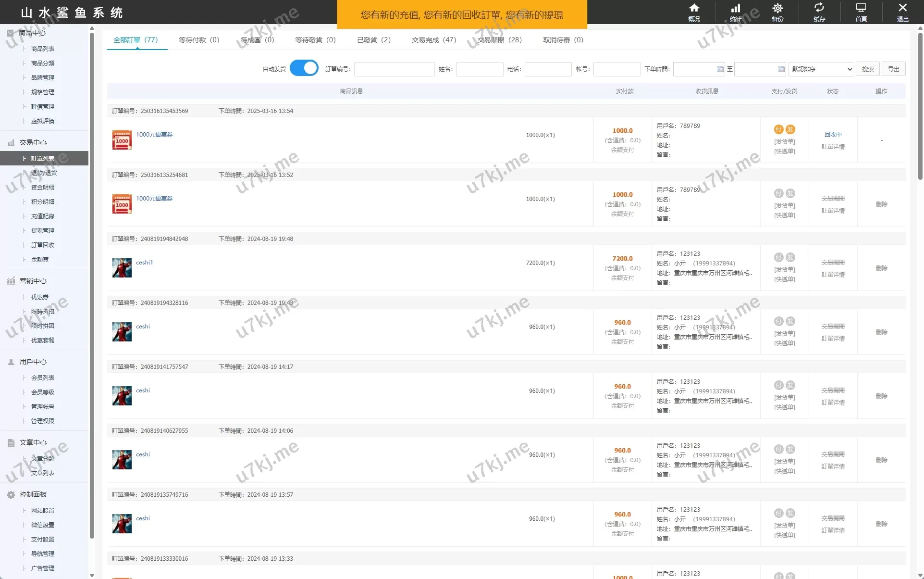Click orange 付 paid badge on first order

[x=778, y=129]
